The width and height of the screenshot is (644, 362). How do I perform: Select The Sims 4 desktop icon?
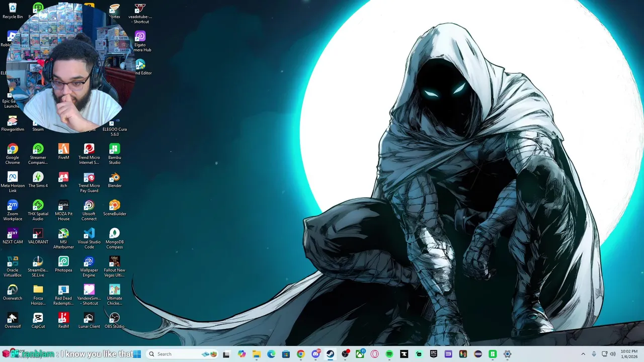pyautogui.click(x=38, y=180)
